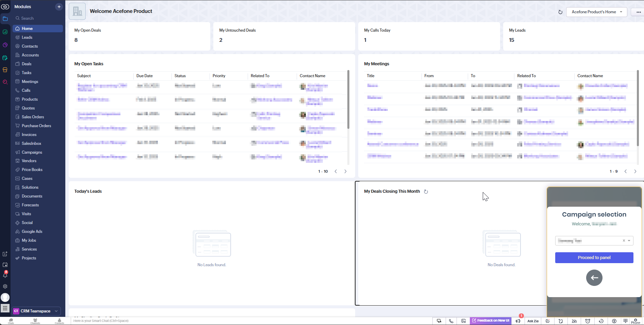Sort tasks by Due Date column header
The image size is (644, 325).
tap(145, 76)
